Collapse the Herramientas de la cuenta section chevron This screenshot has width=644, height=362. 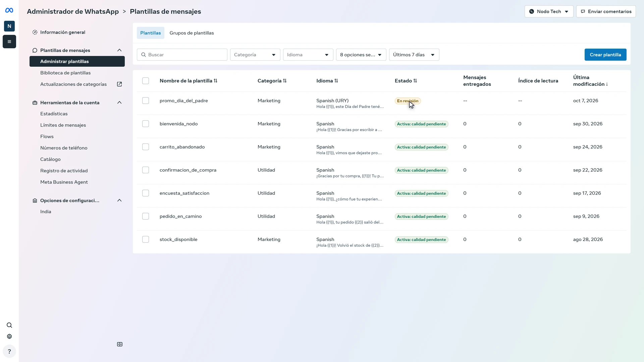point(119,103)
